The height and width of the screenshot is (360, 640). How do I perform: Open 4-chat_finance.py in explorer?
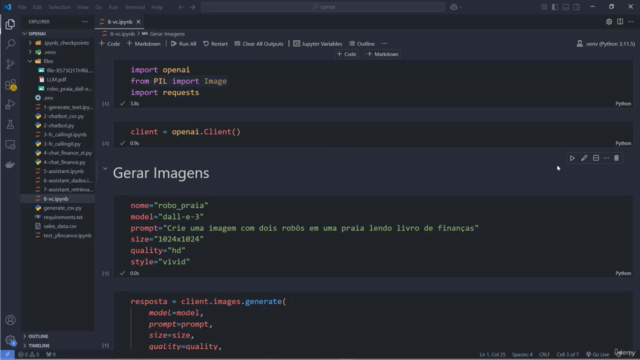[x=64, y=162]
